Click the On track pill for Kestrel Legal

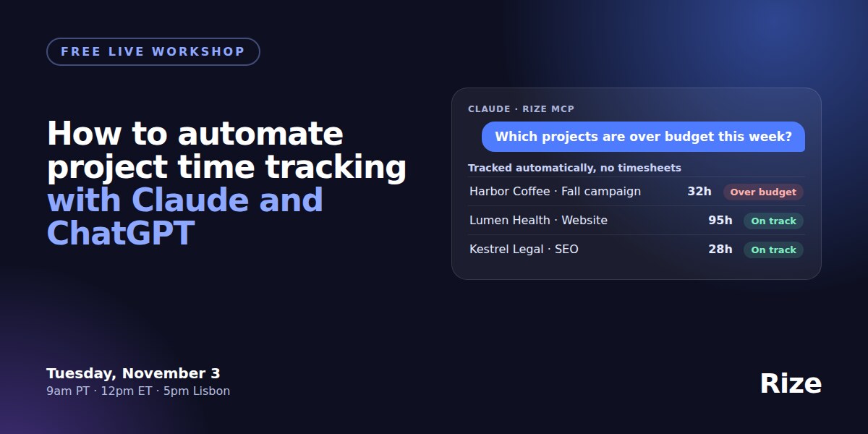(x=773, y=250)
